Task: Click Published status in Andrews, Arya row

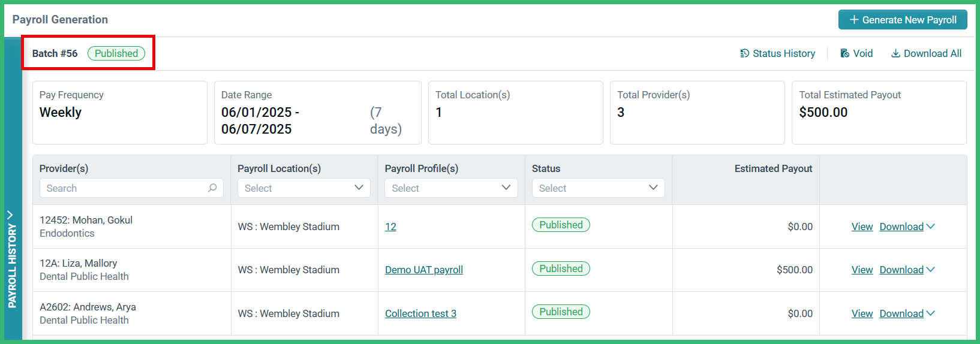Action: click(x=561, y=312)
